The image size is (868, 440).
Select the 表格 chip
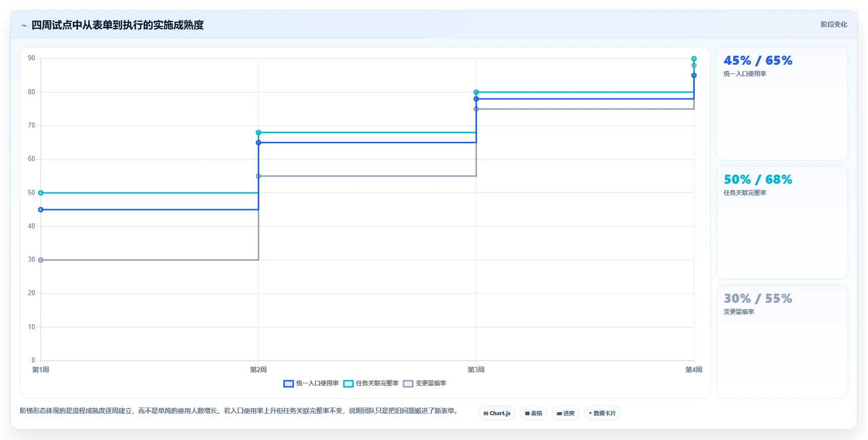pos(533,413)
